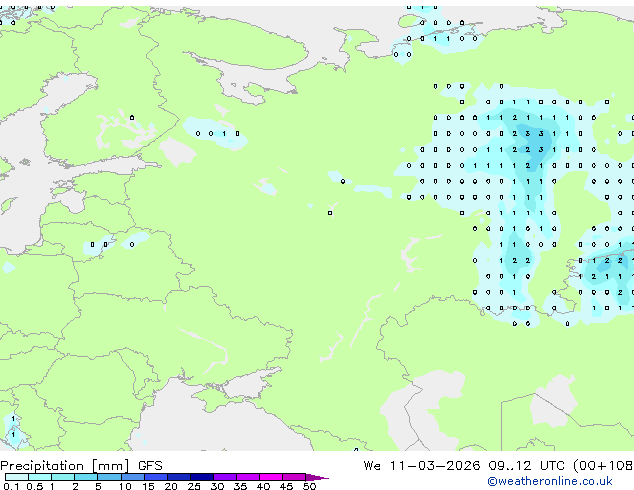Select the 5–10 mm legend color box
The height and width of the screenshot is (490, 634).
click(110, 477)
